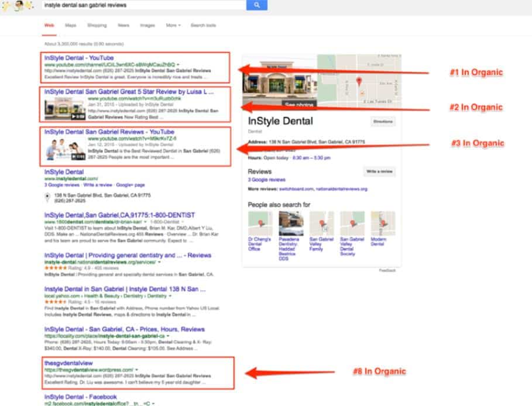Open 'InStyle Dental | Providing general dentistry and ... - Reviews'
Viewport: 532px width, 406px height.
click(x=128, y=256)
